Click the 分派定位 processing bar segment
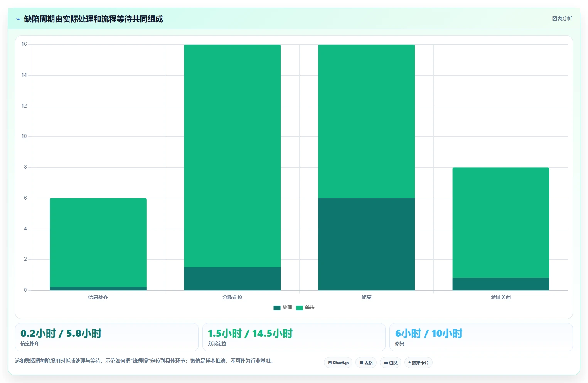 click(232, 279)
